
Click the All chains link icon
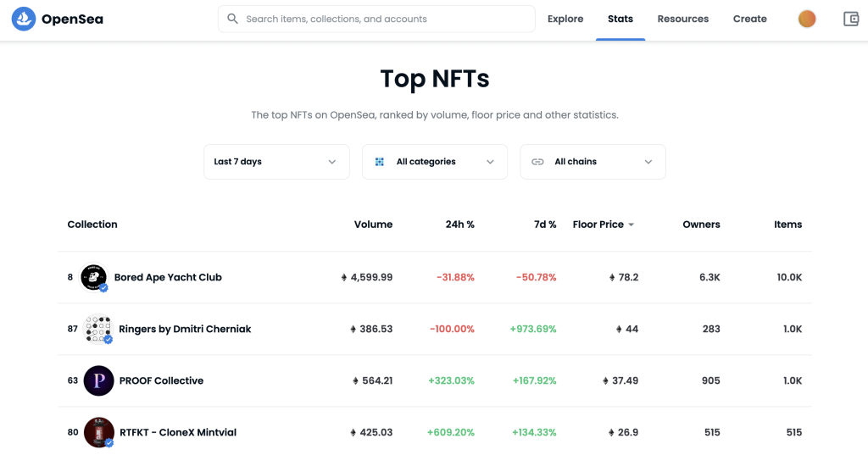tap(537, 162)
